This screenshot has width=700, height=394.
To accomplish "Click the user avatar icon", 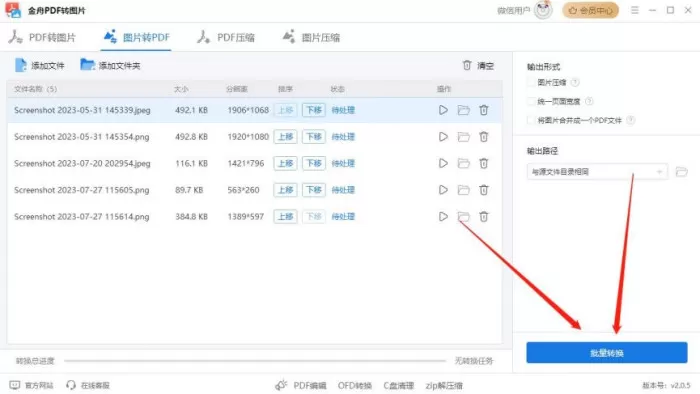I will point(543,10).
